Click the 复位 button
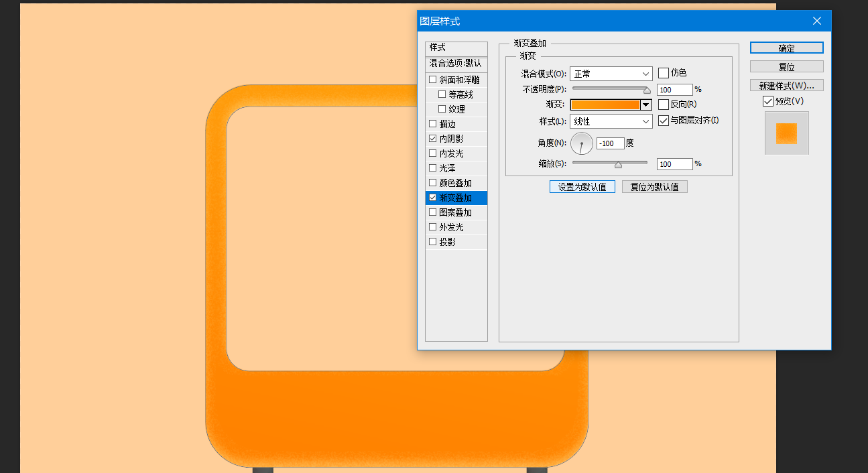 [x=787, y=66]
